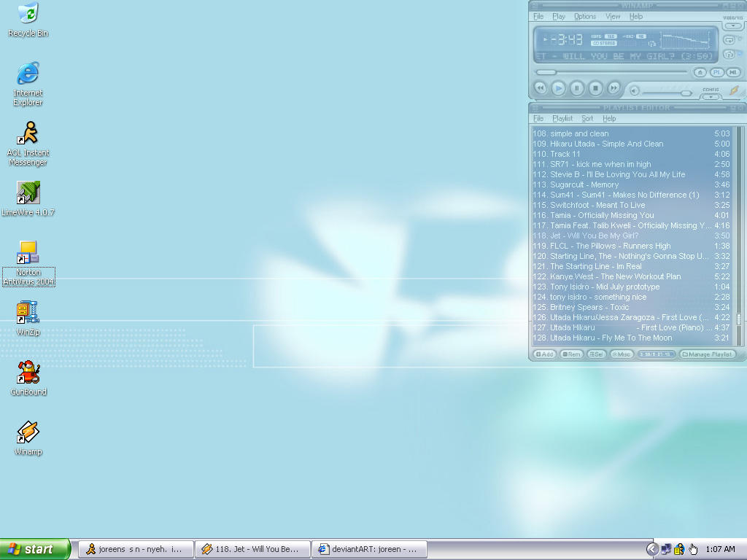The image size is (747, 560).
Task: Open the Winamp Help menu
Action: coord(636,16)
